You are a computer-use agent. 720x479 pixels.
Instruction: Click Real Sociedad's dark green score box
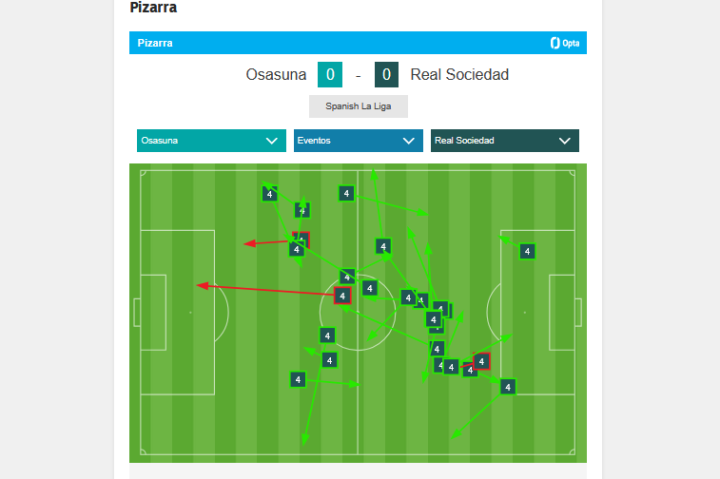tap(387, 75)
